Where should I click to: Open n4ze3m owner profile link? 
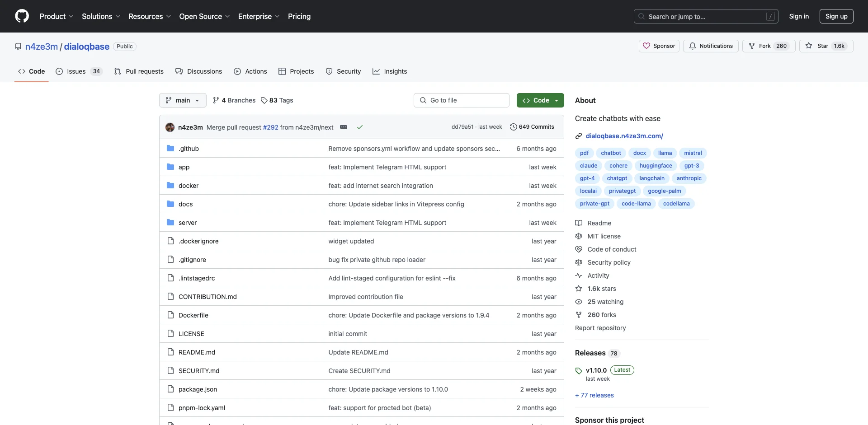tap(42, 47)
